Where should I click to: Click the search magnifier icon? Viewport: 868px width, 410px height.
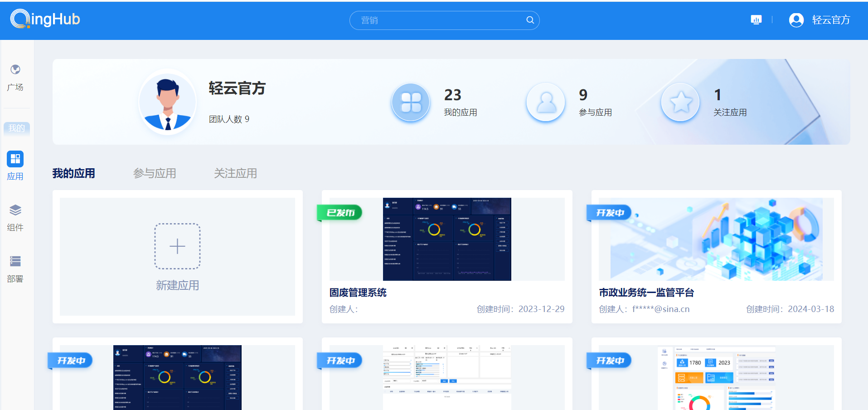click(530, 20)
